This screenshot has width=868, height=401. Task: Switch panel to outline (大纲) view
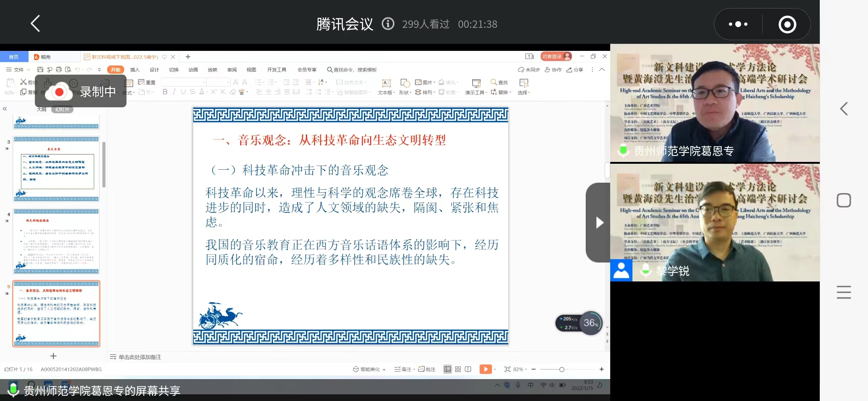coord(42,110)
